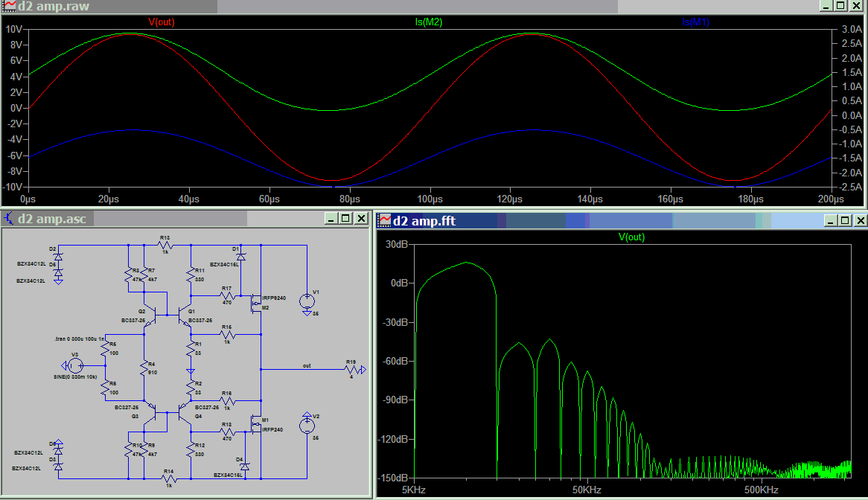Click the IRFP240 model name text
Image resolution: width=868 pixels, height=500 pixels.
272,429
